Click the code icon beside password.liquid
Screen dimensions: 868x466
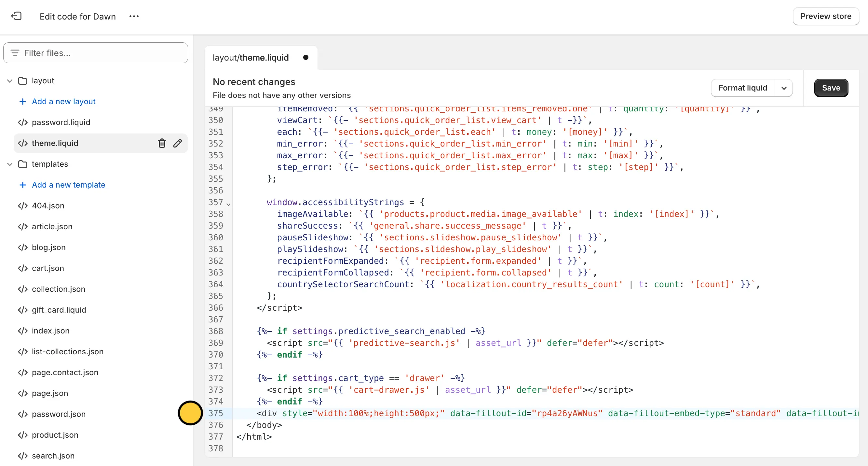point(22,122)
